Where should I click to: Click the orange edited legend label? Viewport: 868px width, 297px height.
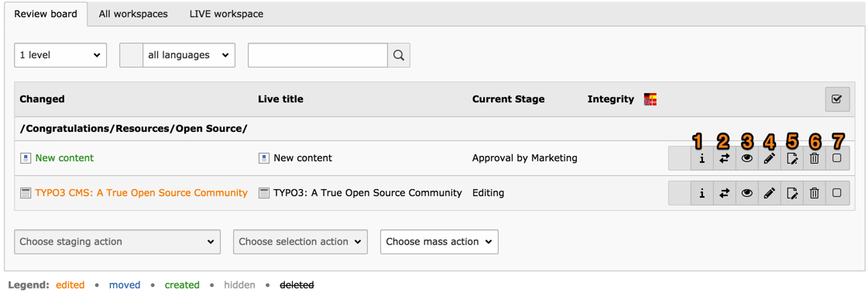point(70,285)
